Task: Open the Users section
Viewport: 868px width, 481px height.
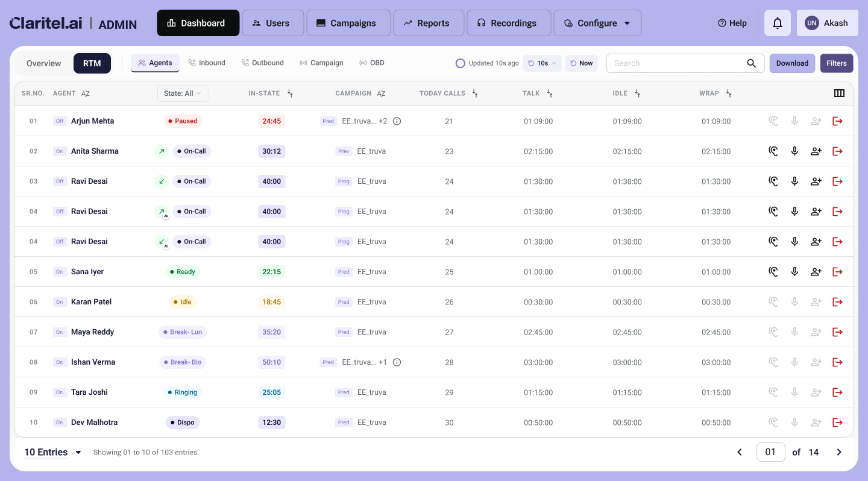Action: coord(272,23)
